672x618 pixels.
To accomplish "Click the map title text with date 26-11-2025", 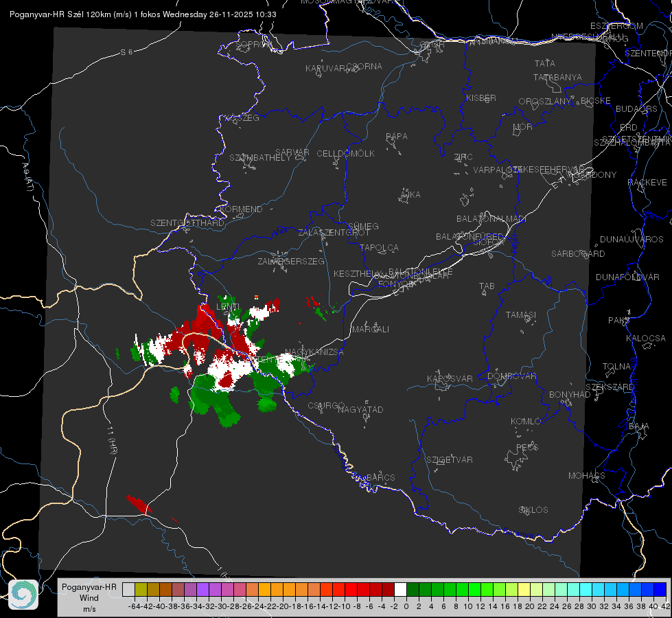I will click(x=143, y=14).
